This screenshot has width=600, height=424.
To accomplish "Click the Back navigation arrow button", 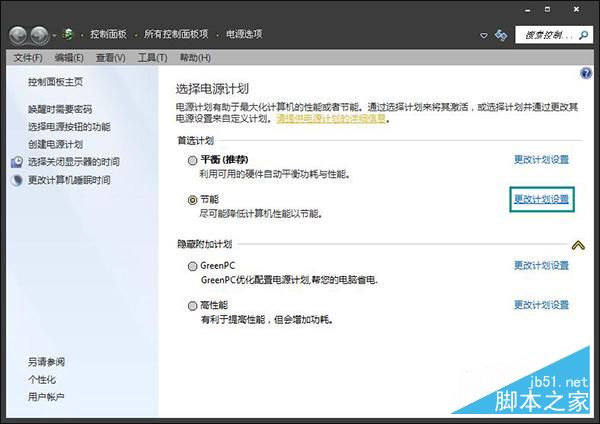I will [18, 35].
